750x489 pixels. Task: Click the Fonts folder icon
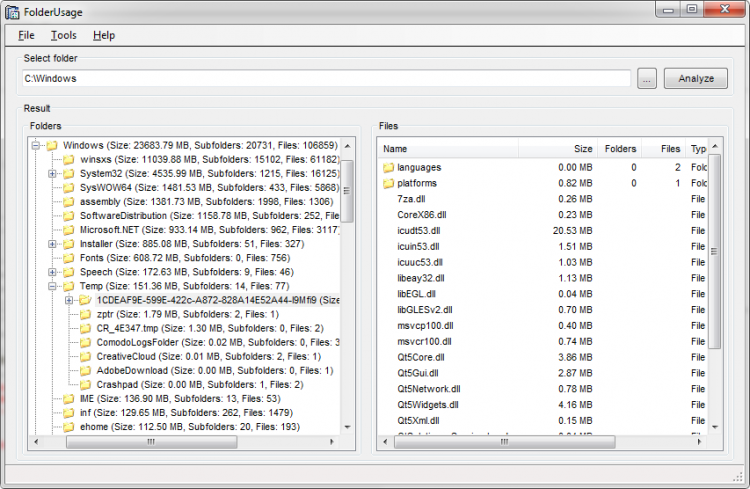tap(69, 258)
